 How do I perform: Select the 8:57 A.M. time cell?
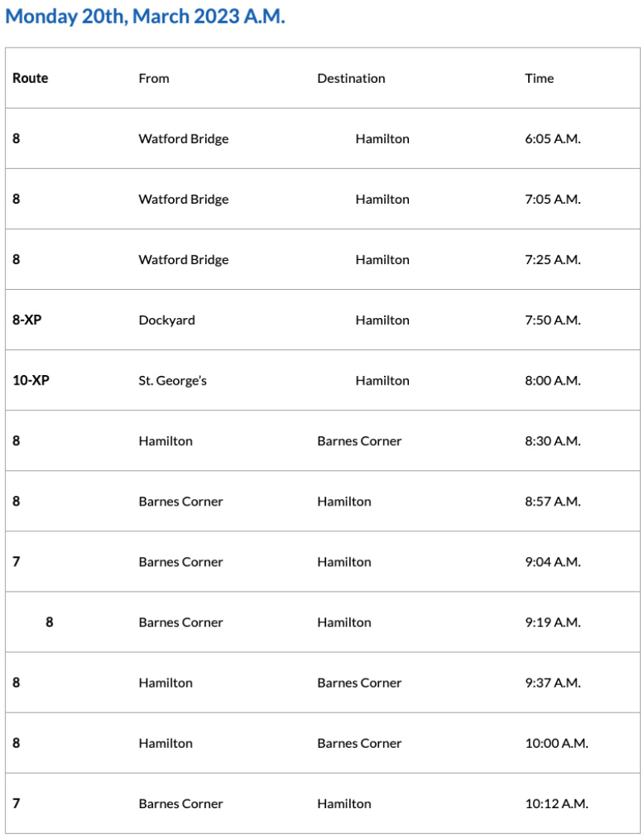click(x=552, y=501)
